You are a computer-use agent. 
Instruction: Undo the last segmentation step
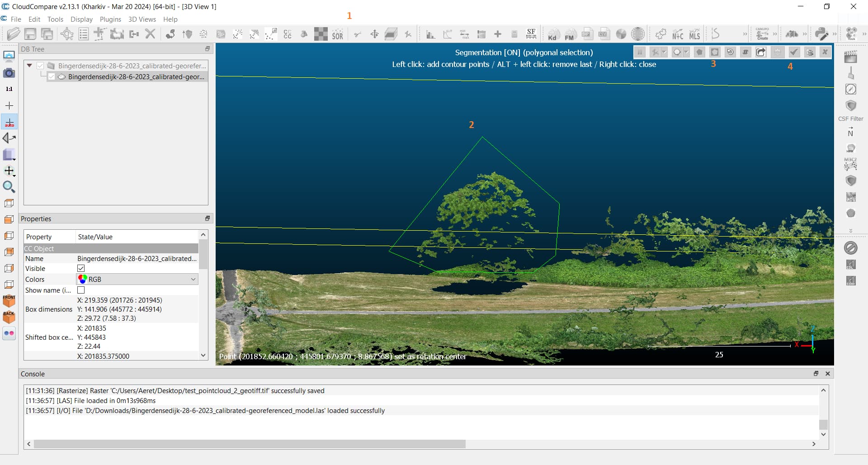[731, 52]
